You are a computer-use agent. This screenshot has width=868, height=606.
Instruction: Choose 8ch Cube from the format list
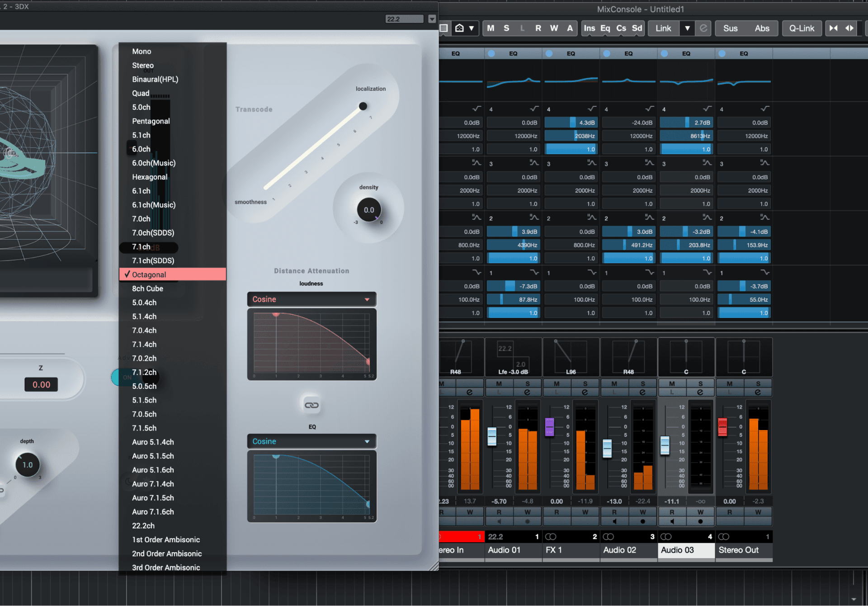(147, 289)
